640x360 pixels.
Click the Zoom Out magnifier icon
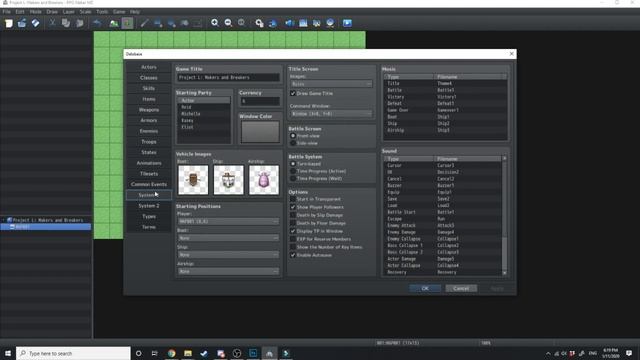coord(228,23)
